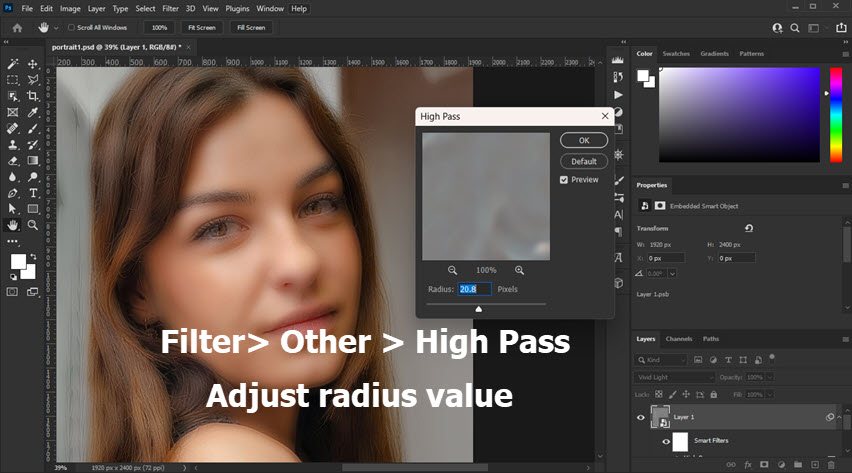Hide Layer 1 with its eye icon
This screenshot has width=852, height=473.
641,418
